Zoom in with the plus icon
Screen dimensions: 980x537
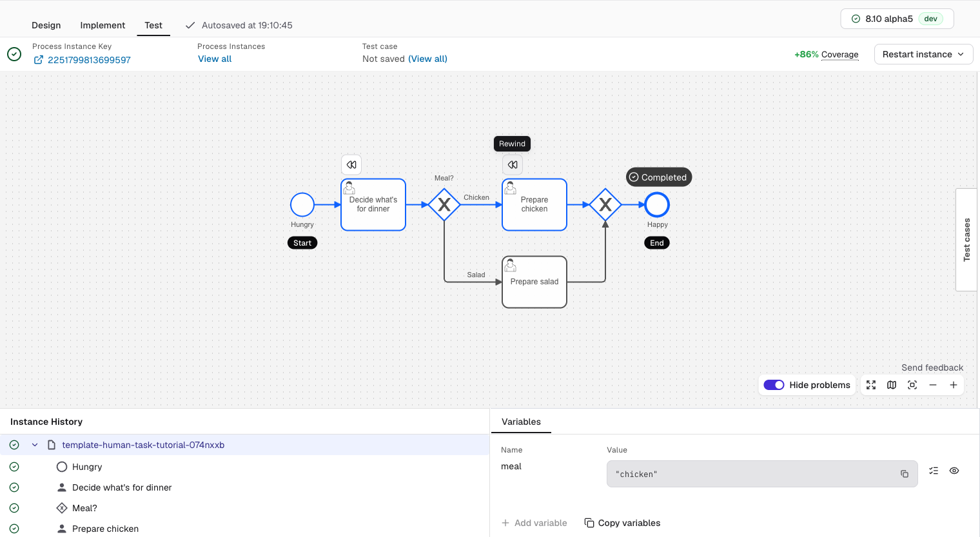(954, 385)
